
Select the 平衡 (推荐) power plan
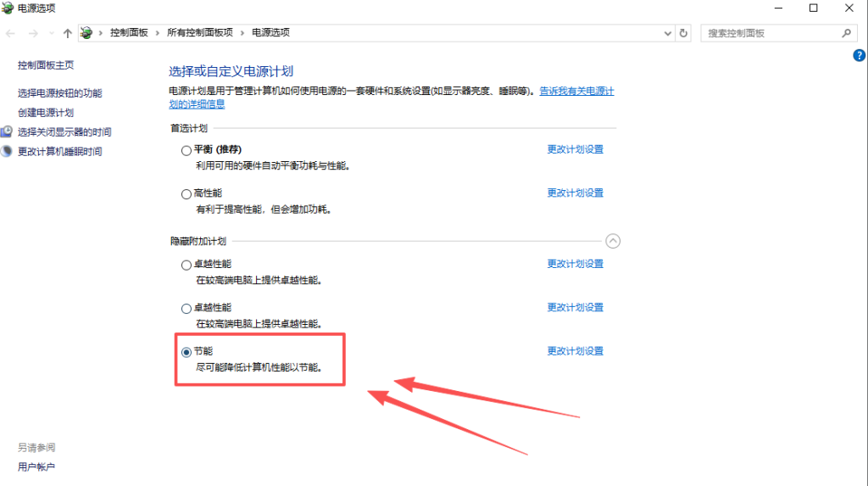coord(186,150)
